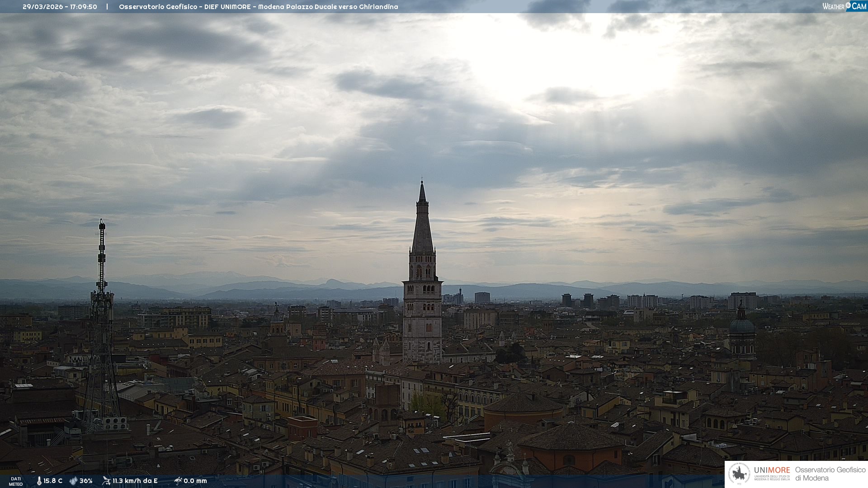
Task: Click the humidity water droplets icon
Action: click(73, 481)
